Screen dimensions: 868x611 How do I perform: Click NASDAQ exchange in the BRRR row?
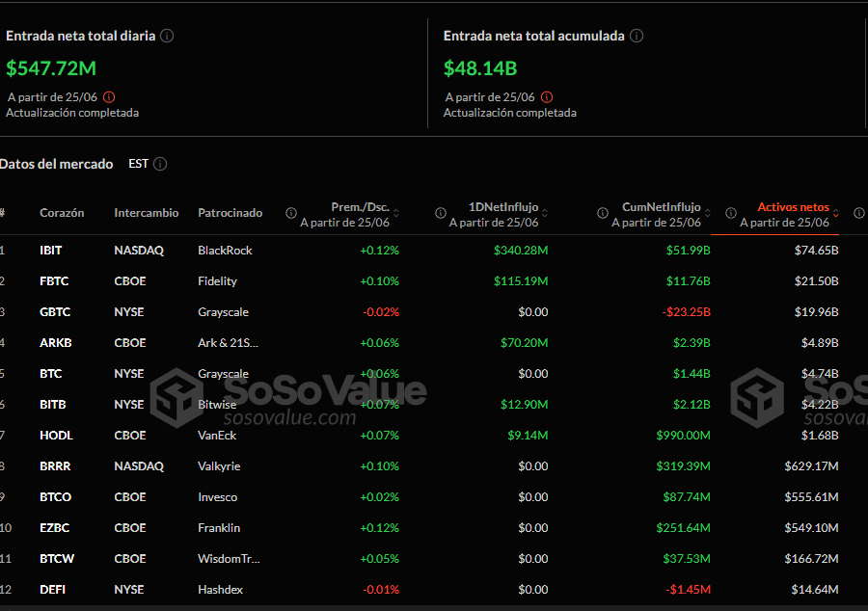pos(139,466)
